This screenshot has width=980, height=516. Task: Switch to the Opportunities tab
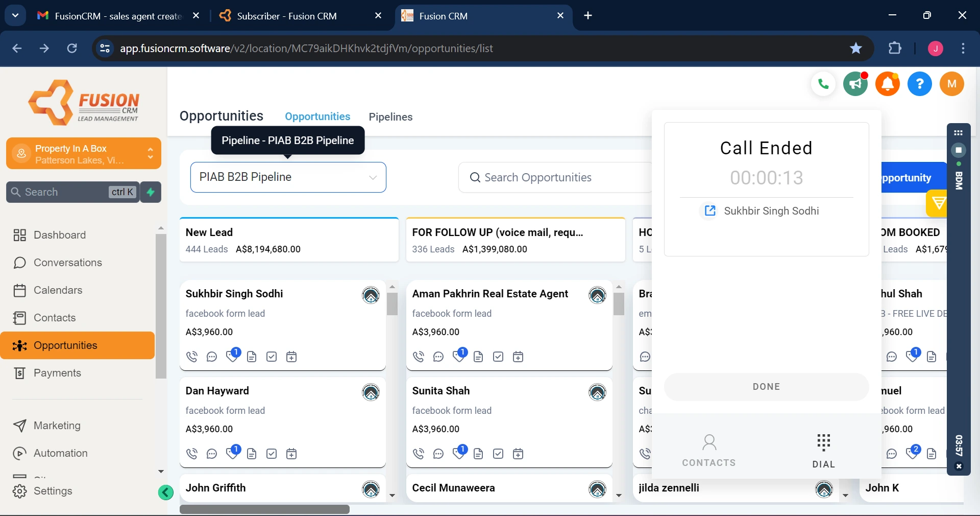(317, 116)
